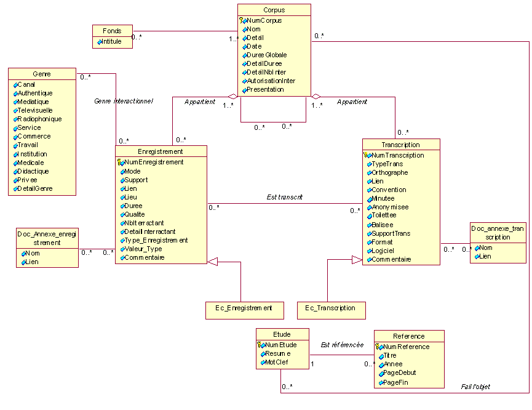Select the aggregation diamond left of Corpus
This screenshot has width=532, height=410.
click(232, 97)
